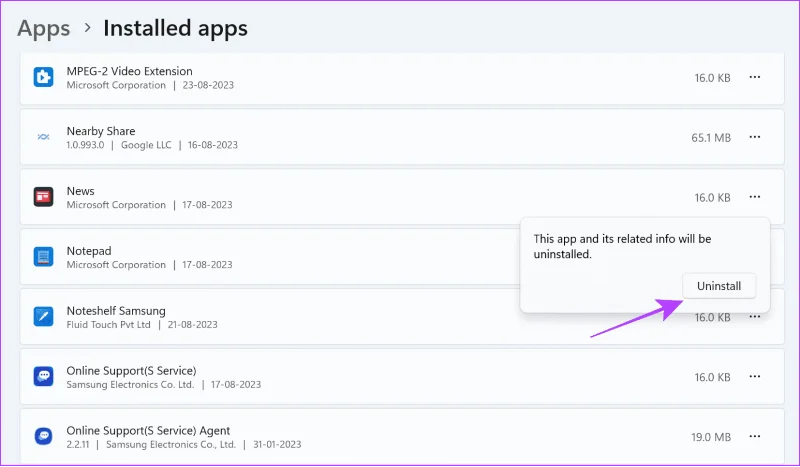Confirm with the Uninstall button
The image size is (800, 467).
click(x=719, y=286)
